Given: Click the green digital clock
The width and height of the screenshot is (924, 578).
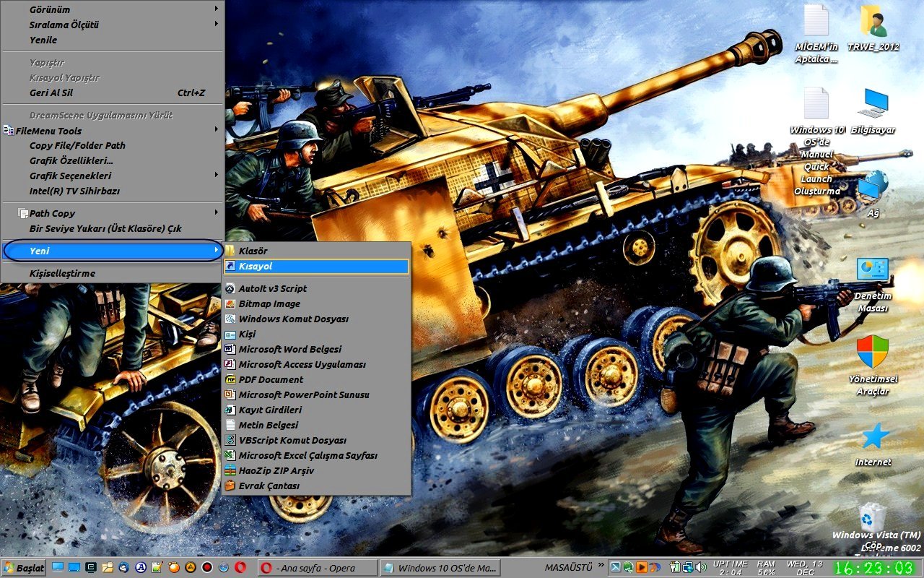Looking at the screenshot, I should click(875, 568).
